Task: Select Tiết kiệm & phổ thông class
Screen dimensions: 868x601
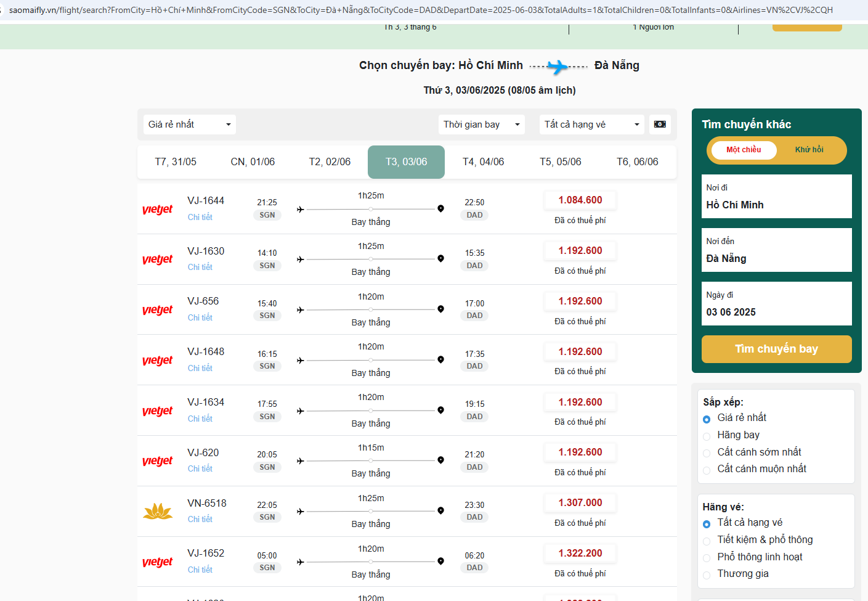Action: 707,541
